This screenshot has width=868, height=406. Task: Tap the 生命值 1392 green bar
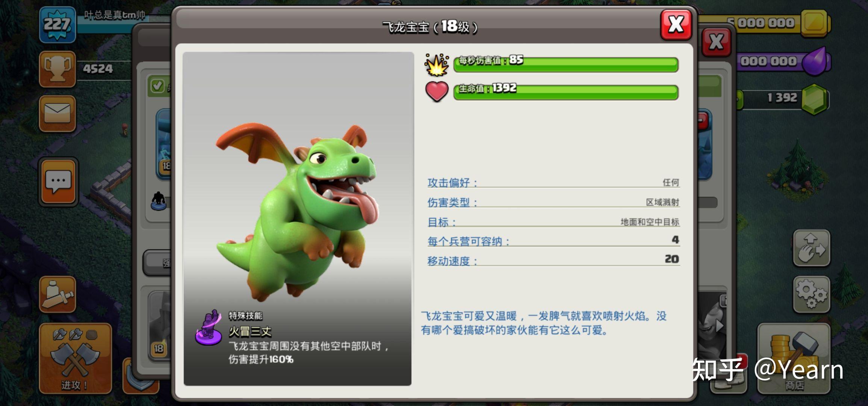tap(566, 92)
